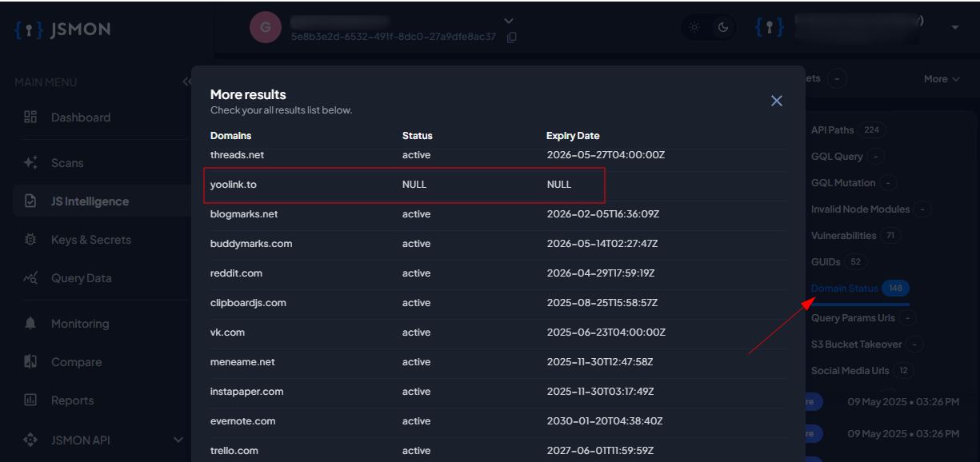Click the evernote.com domain
The width and height of the screenshot is (980, 462).
(243, 421)
